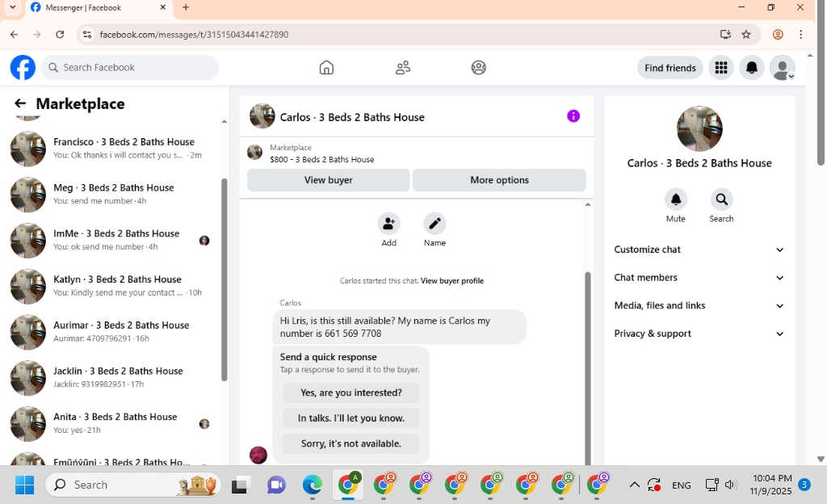Send 'Yes, are you interested?' response

[x=351, y=393]
